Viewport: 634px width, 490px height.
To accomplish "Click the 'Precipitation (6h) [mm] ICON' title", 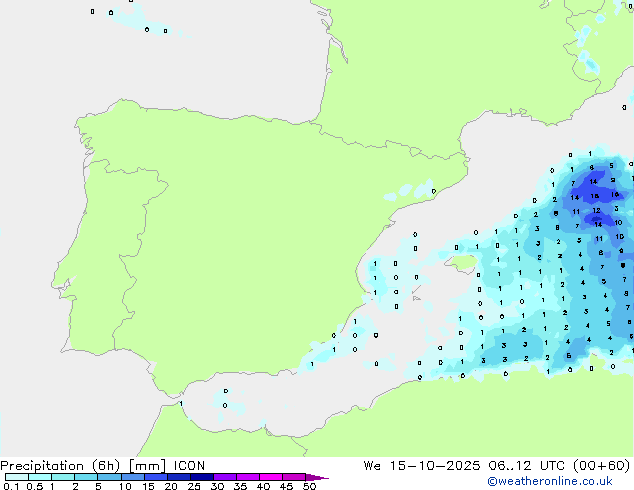I will (103, 466).
